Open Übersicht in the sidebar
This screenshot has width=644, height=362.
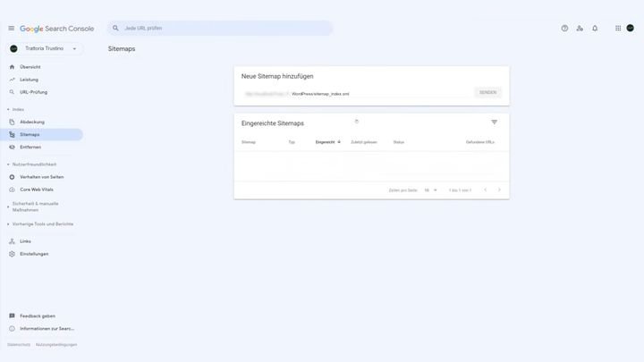[x=30, y=67]
